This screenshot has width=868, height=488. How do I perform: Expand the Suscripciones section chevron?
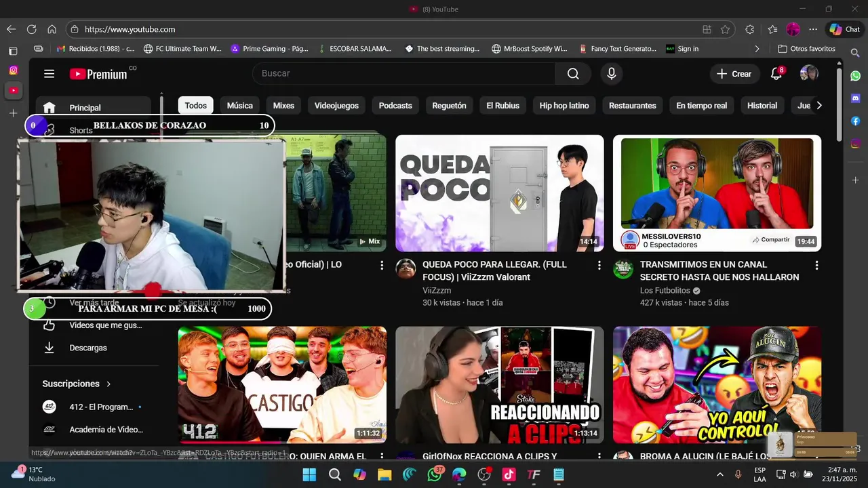(108, 384)
